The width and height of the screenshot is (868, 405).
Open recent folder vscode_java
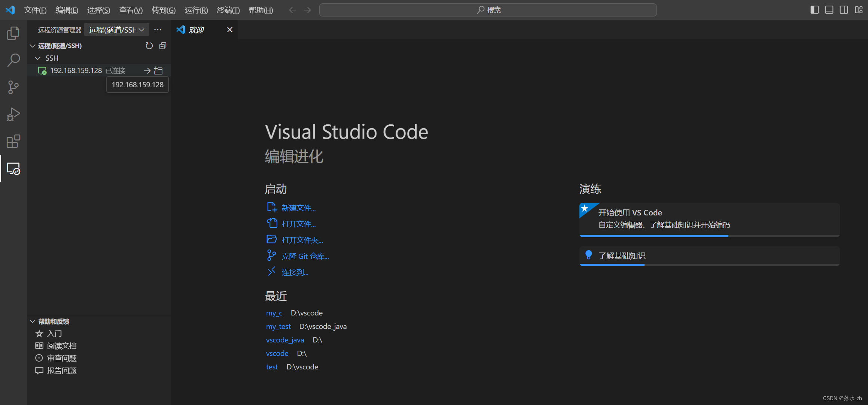(x=285, y=340)
